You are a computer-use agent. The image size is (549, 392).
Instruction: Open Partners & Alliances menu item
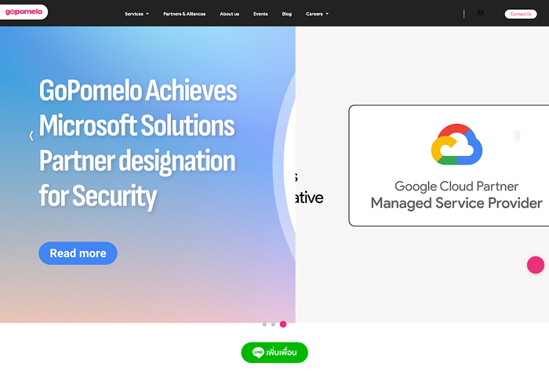click(184, 14)
